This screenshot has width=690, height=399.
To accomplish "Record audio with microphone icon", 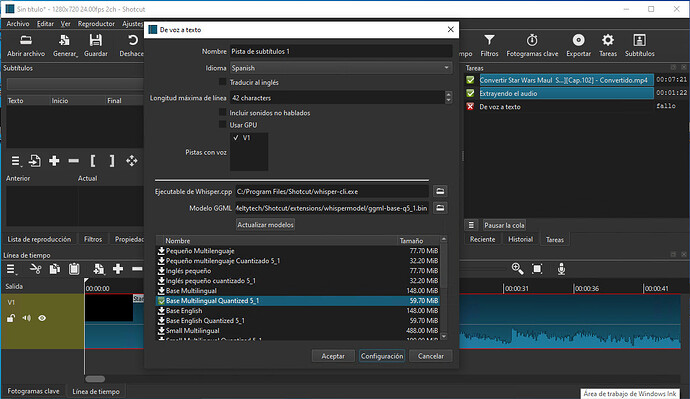I will pos(561,269).
